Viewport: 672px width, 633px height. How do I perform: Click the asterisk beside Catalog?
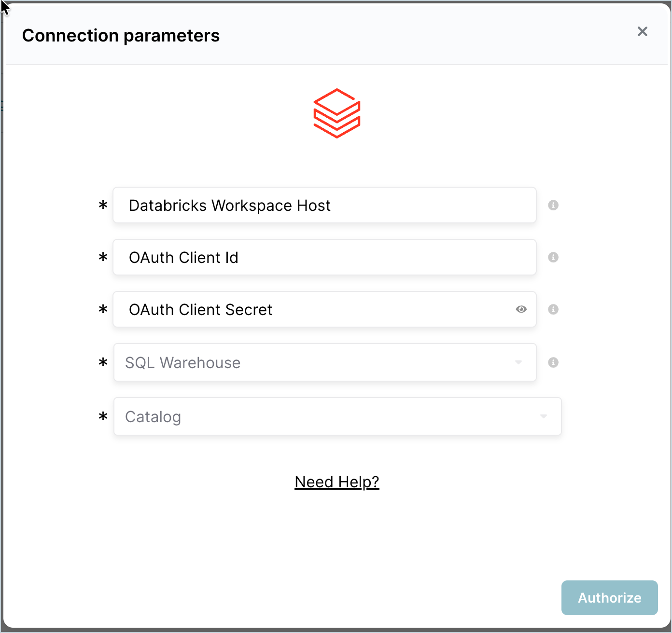[x=103, y=417]
